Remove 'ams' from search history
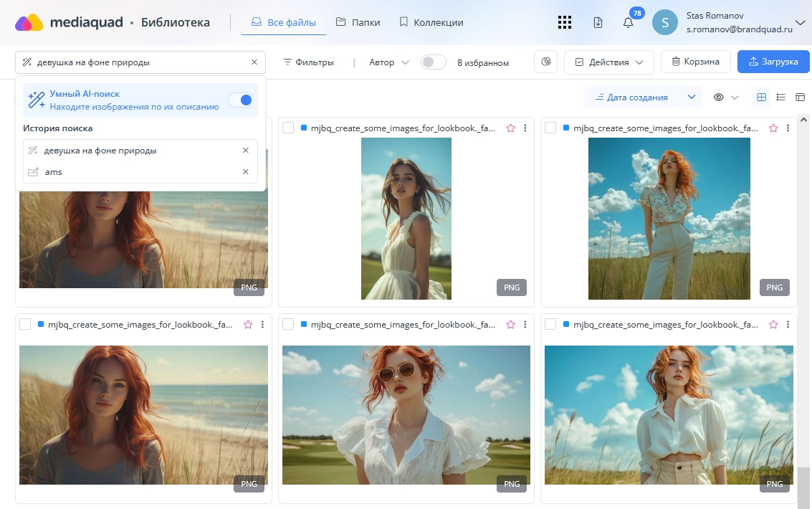 [245, 172]
